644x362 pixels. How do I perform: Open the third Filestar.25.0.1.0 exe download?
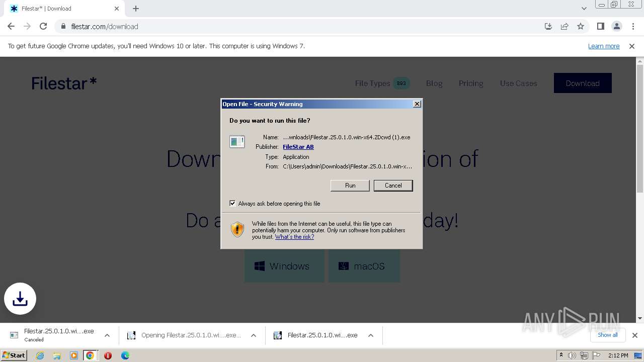point(316,335)
